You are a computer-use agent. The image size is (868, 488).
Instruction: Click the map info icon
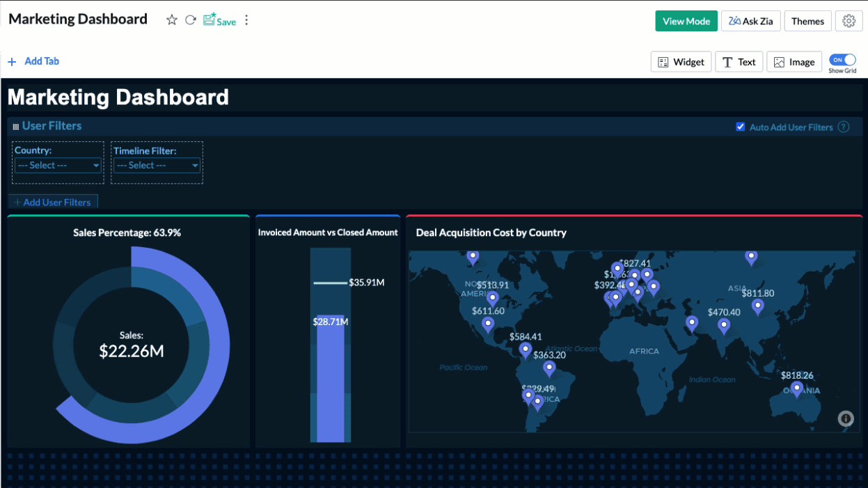point(846,418)
